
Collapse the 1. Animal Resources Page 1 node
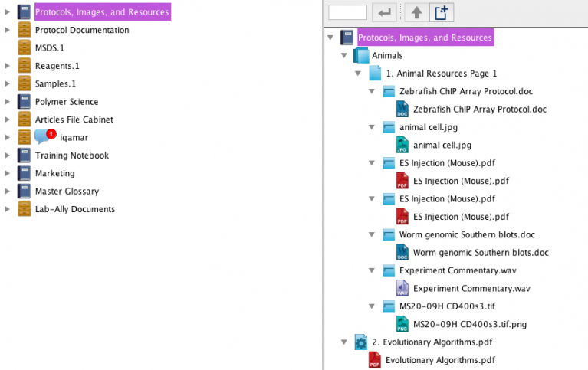pos(358,74)
